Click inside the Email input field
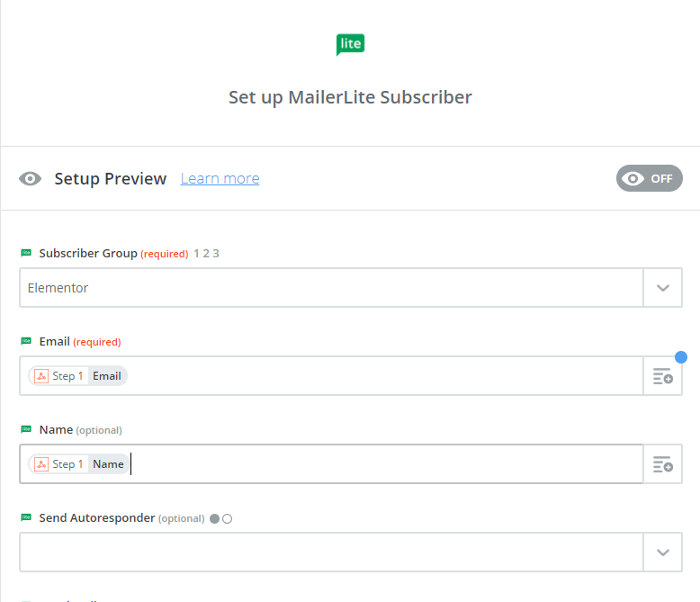The height and width of the screenshot is (602, 700). point(387,376)
